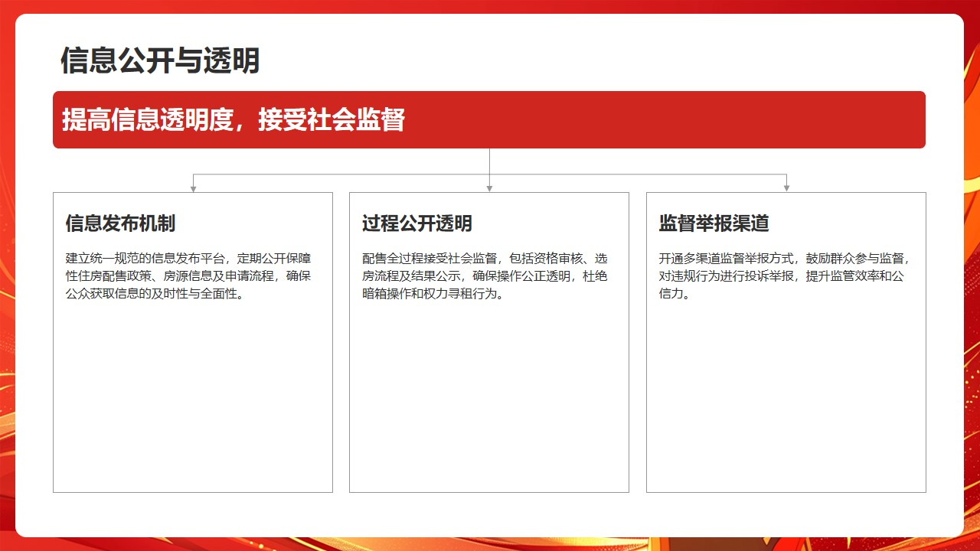Click the blank area inside the 信息发布机制 box
This screenshot has height=551, width=980.
pos(193,398)
